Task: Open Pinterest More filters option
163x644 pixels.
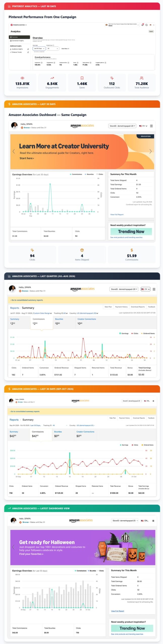Action: click(65, 49)
